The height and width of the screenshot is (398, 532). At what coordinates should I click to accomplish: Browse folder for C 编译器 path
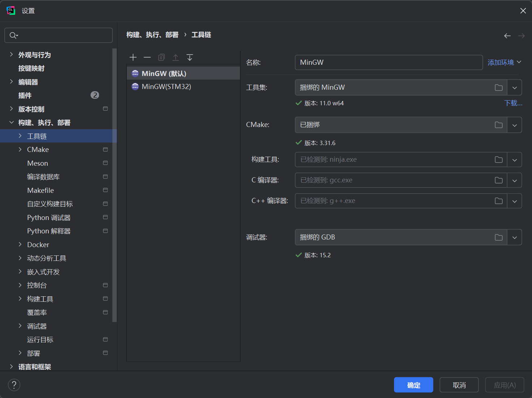(499, 180)
